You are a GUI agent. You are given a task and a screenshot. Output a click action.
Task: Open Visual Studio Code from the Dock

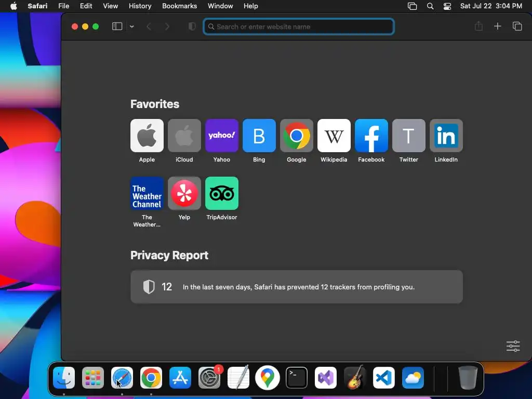pos(384,378)
